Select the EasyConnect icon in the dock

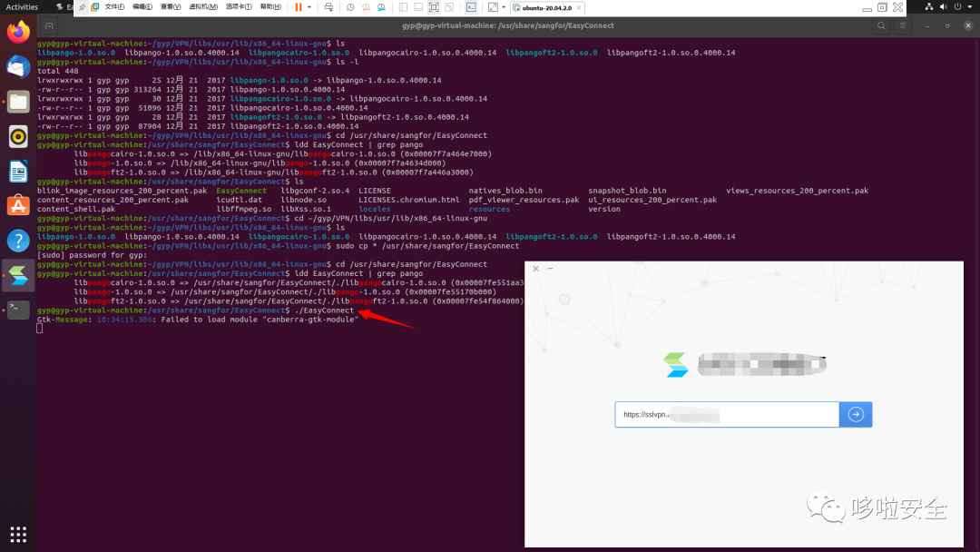[18, 276]
